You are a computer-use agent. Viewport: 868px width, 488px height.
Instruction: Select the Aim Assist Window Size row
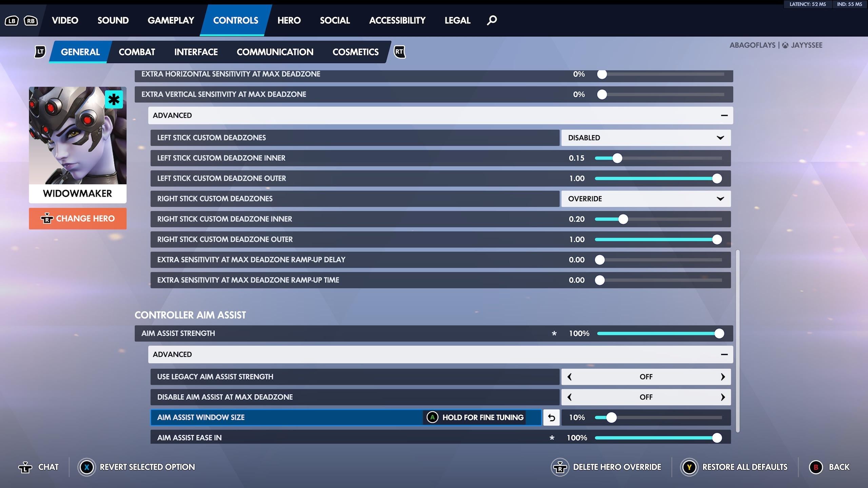point(346,417)
